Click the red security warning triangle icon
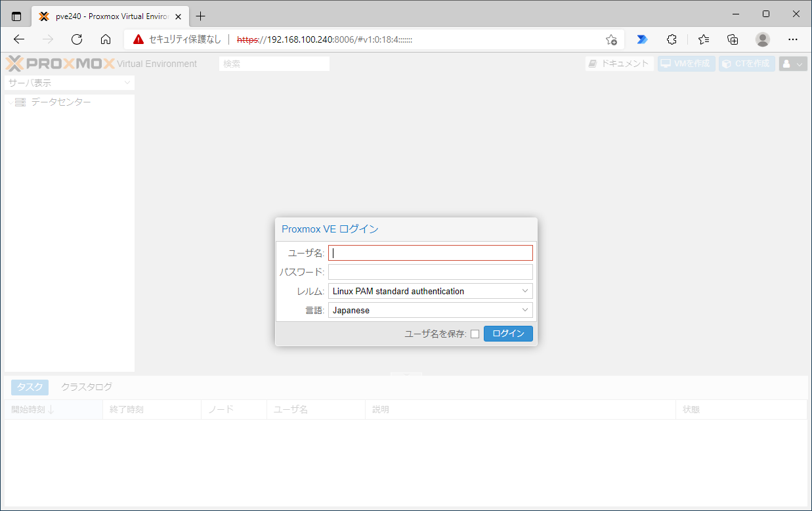The width and height of the screenshot is (812, 511). 138,39
